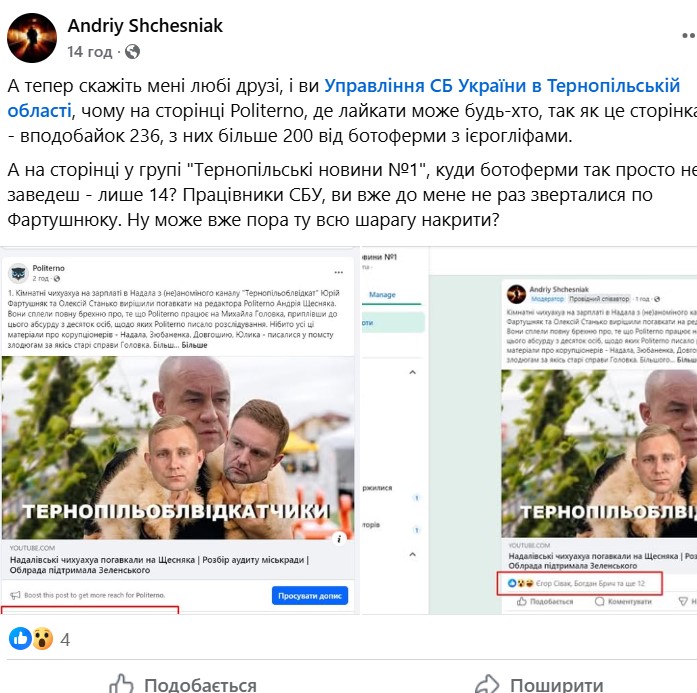Collapse the lower chevron in group sidebar
Viewport: 697px width, 693px height.
[413, 554]
